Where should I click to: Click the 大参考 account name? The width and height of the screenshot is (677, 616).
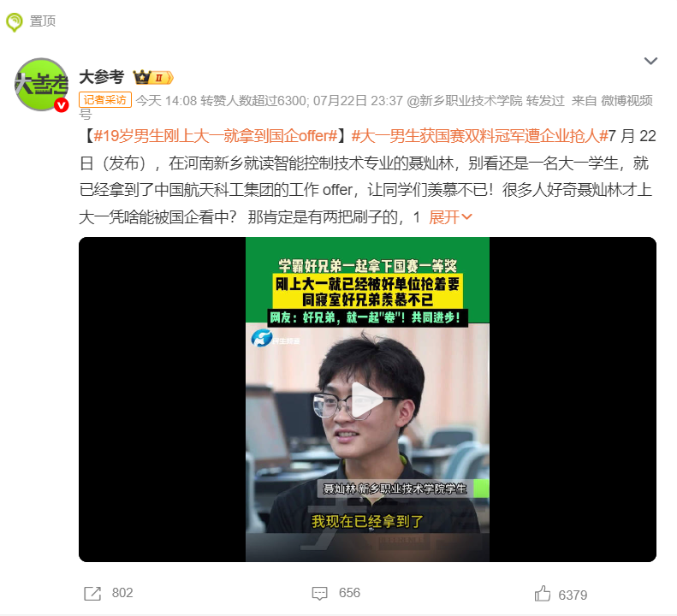(x=102, y=78)
